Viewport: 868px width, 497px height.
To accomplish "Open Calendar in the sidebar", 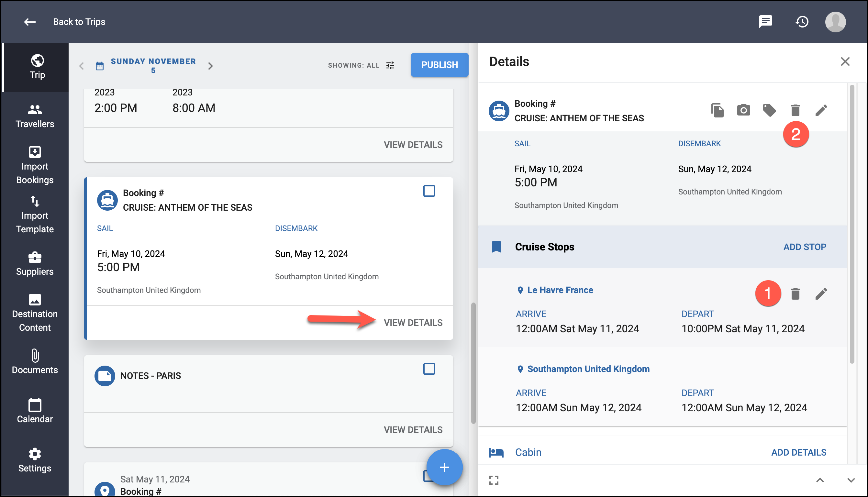I will [x=35, y=411].
